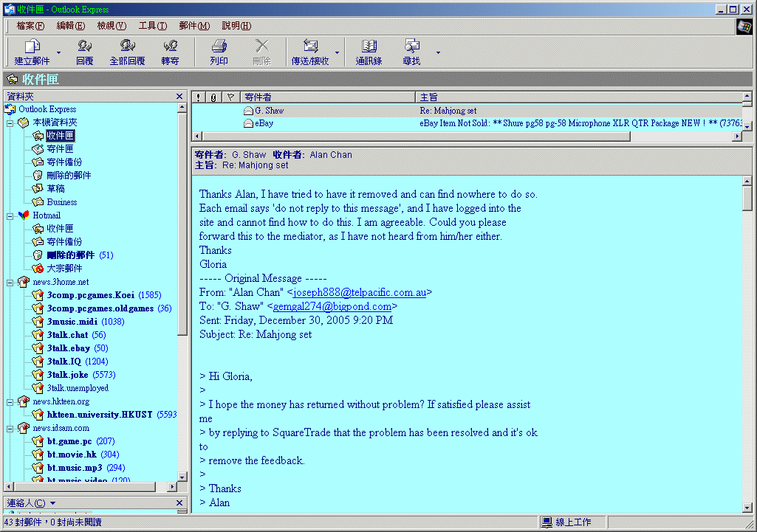Select the Hotmail account icon
Viewport: 757px width, 532px height.
[24, 215]
